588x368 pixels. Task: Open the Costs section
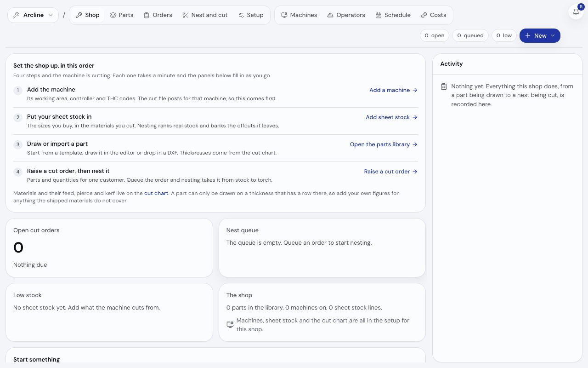(x=434, y=15)
